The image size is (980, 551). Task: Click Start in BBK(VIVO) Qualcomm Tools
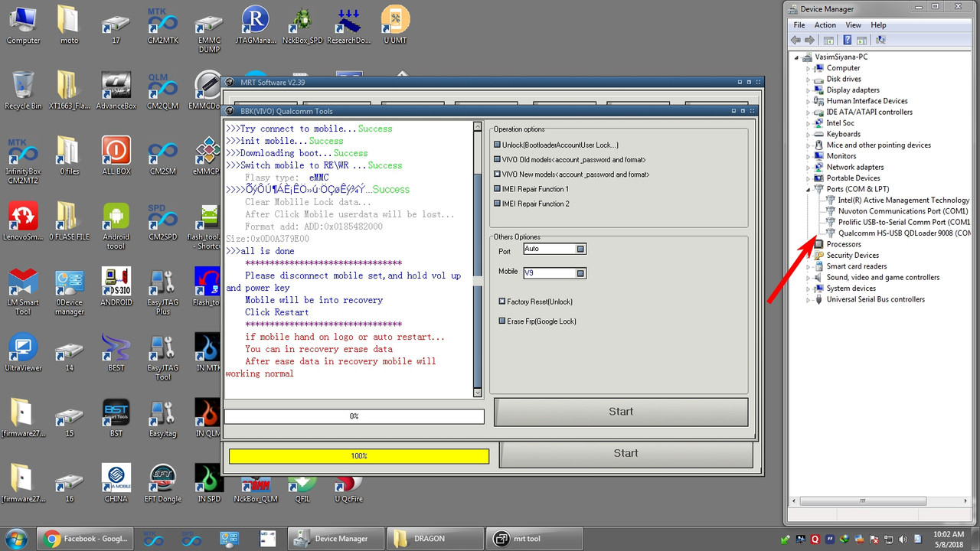click(x=621, y=412)
